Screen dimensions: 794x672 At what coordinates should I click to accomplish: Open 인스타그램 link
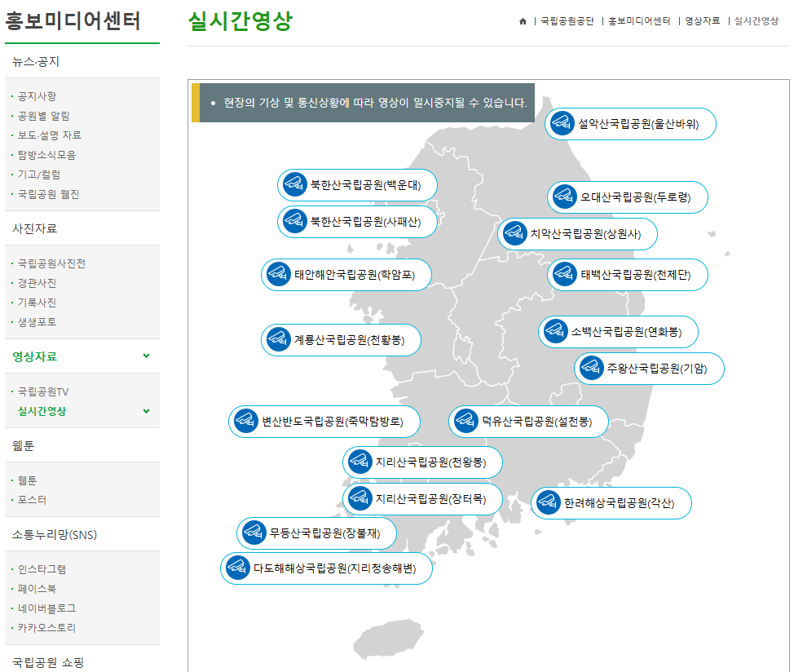click(42, 569)
